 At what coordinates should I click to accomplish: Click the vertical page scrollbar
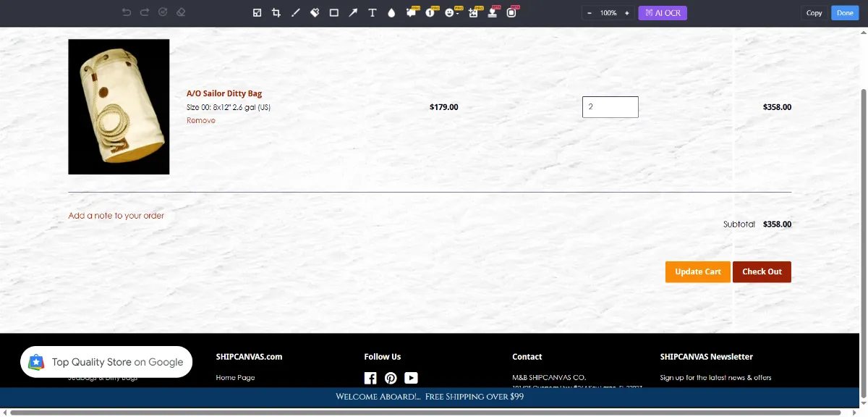pos(864,243)
